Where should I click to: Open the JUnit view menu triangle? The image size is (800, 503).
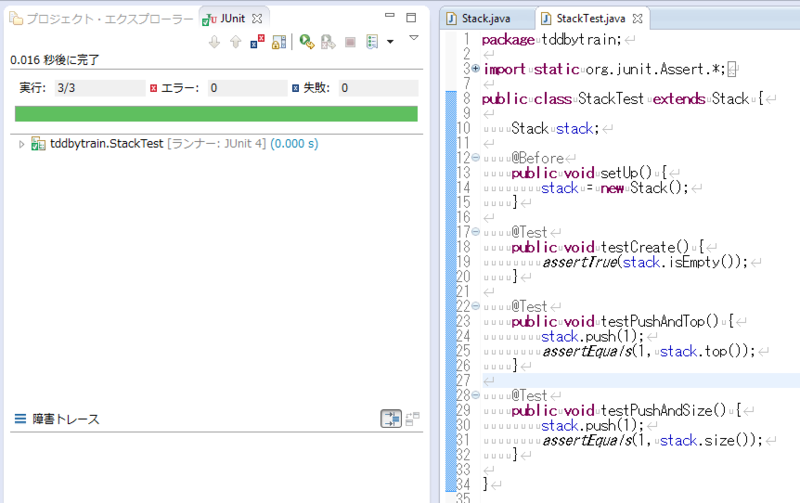[x=414, y=38]
